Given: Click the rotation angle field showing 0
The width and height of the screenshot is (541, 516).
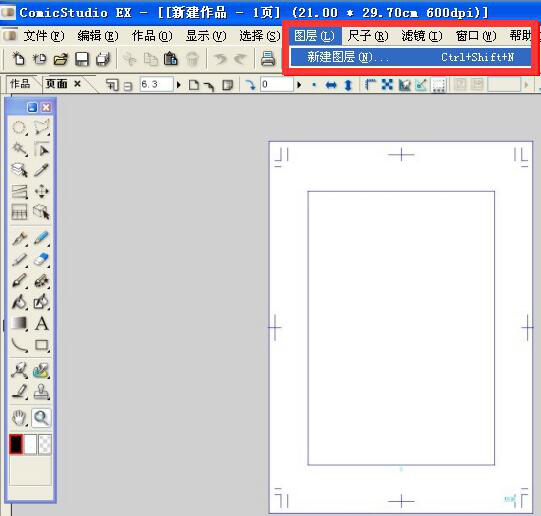Looking at the screenshot, I should (x=277, y=85).
